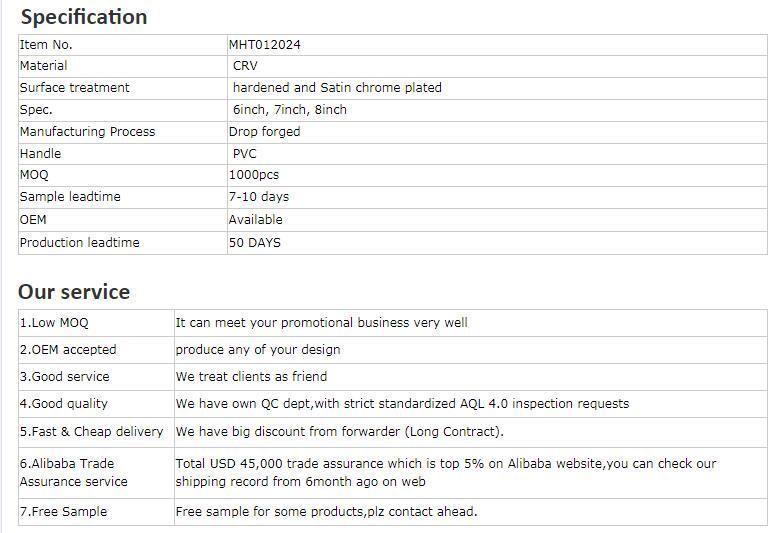Click the Our service heading
The width and height of the screenshot is (775, 533).
pyautogui.click(x=74, y=292)
